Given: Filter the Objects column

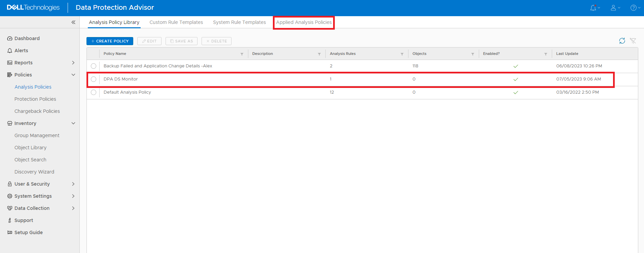Looking at the screenshot, I should [473, 54].
